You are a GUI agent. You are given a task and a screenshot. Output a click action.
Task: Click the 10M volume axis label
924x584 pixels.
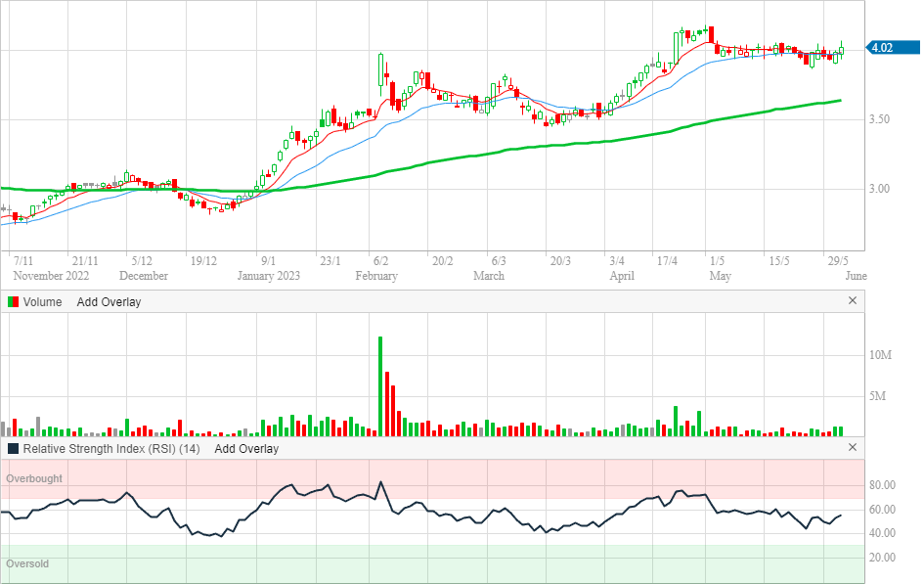(879, 354)
